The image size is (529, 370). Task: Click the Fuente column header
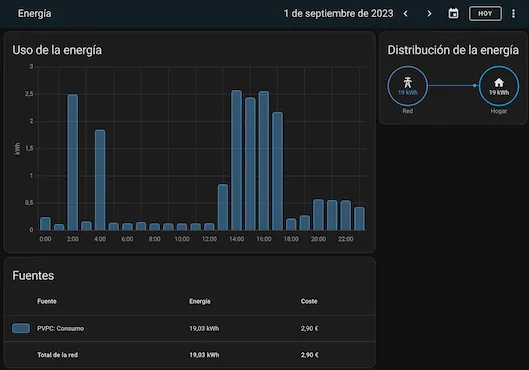click(47, 301)
